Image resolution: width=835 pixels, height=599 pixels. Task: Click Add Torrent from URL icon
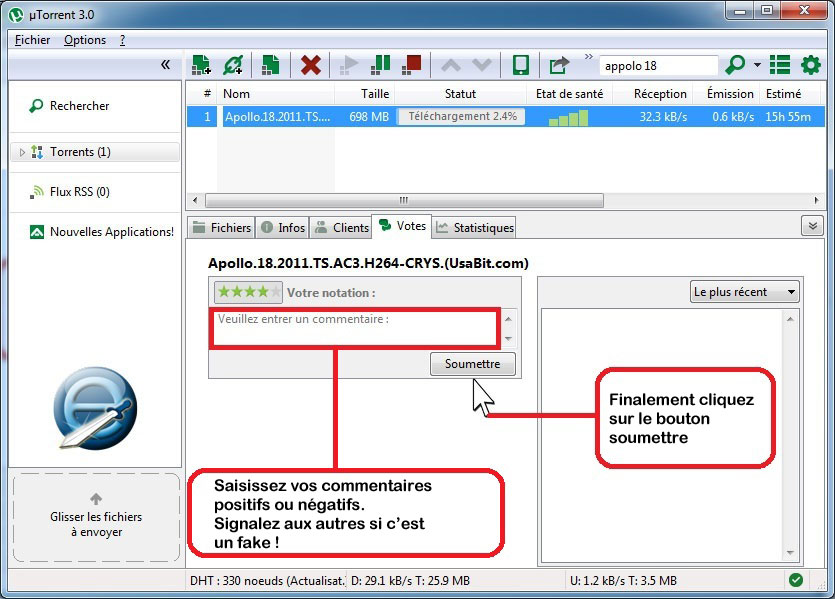[x=233, y=65]
